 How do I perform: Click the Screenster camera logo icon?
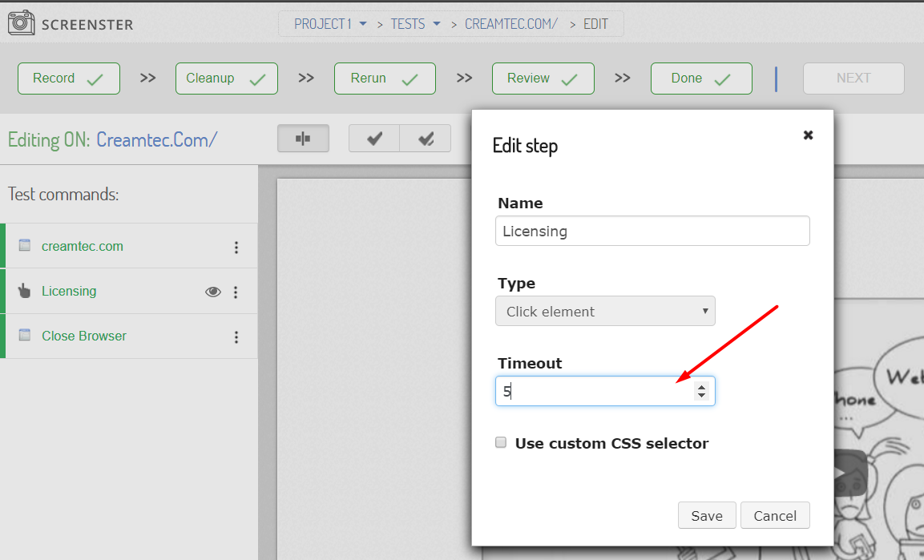click(21, 22)
